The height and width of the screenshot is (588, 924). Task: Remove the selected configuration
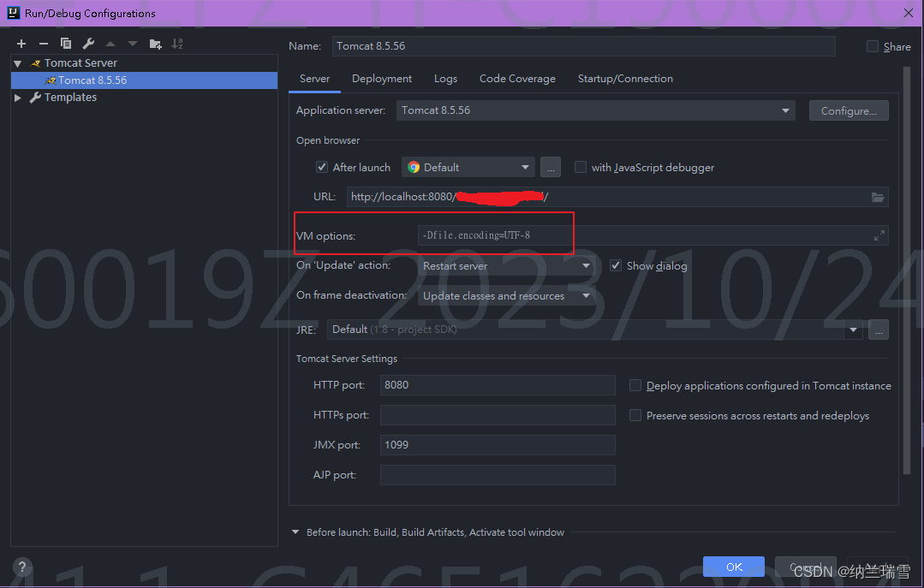pyautogui.click(x=43, y=43)
